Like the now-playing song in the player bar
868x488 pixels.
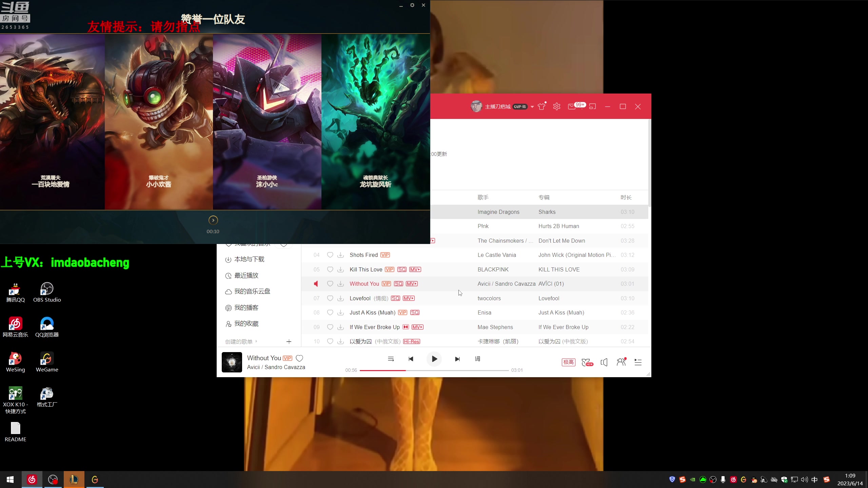(299, 358)
